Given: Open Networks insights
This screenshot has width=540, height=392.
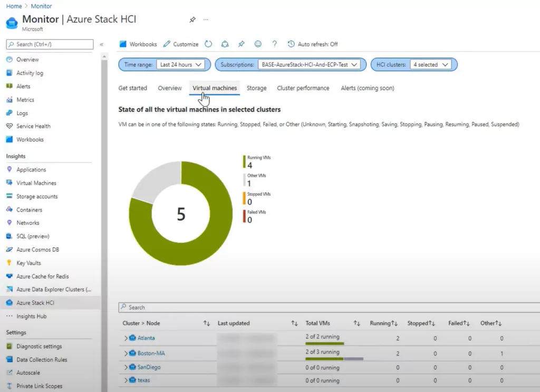Looking at the screenshot, I should [27, 223].
